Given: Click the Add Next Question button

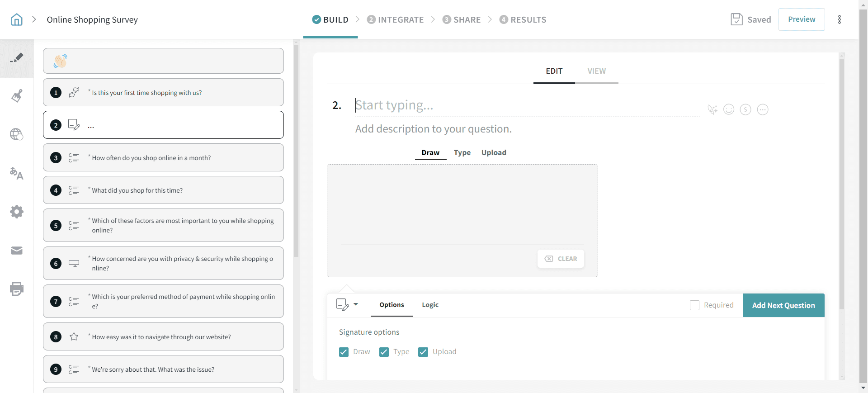Looking at the screenshot, I should 783,305.
